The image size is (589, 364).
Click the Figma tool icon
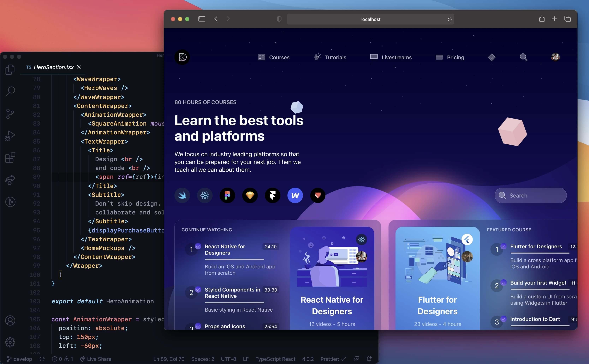tap(227, 195)
